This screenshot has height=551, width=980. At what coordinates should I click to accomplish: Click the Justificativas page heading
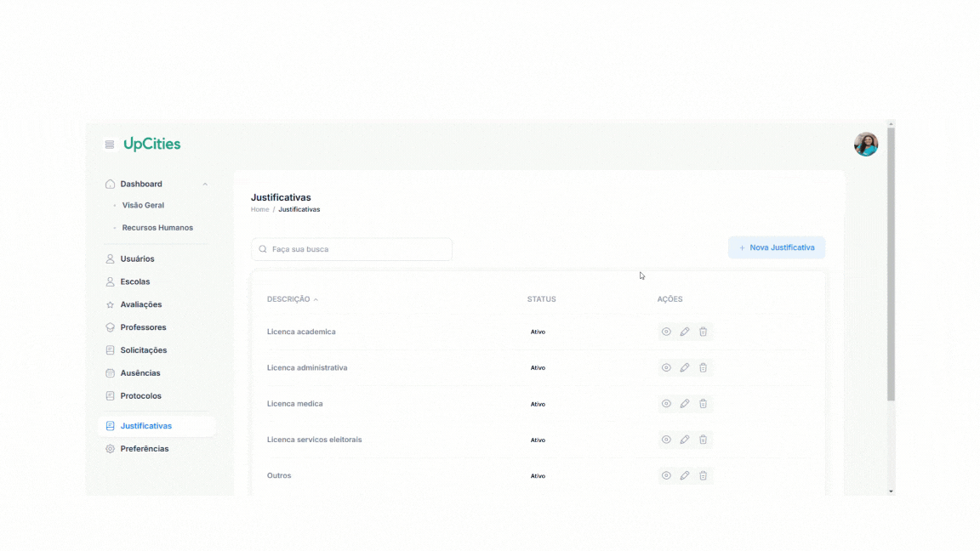click(x=281, y=197)
